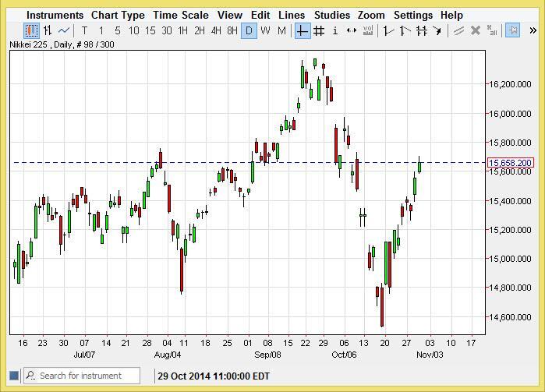This screenshot has height=392, width=545.
Task: Click the volume (vol) icon
Action: tap(368, 31)
